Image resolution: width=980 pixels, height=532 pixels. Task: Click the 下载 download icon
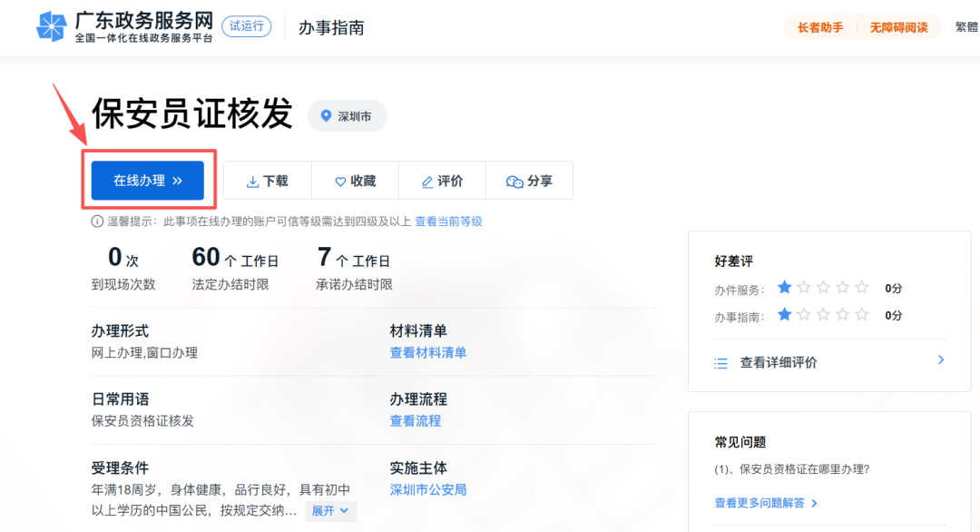pos(251,181)
